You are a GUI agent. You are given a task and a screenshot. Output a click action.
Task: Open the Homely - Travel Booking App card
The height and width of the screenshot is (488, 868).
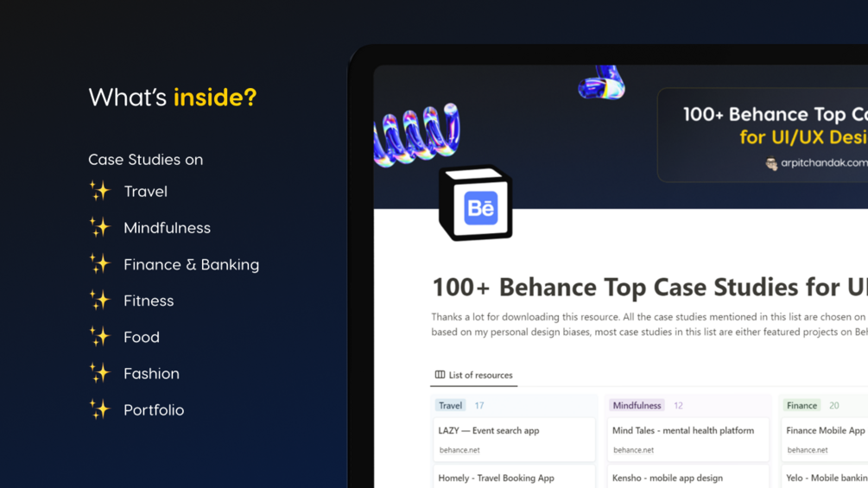click(x=514, y=478)
